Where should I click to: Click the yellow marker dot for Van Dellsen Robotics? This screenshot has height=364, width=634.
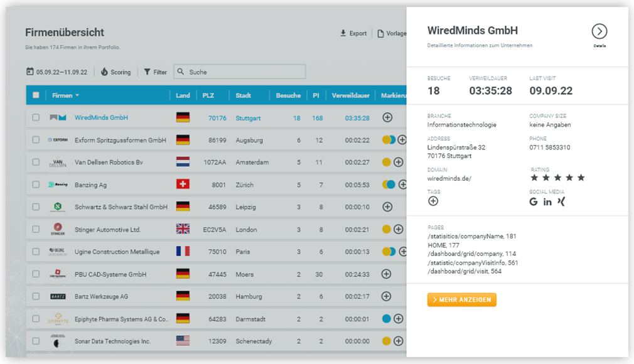coord(387,162)
